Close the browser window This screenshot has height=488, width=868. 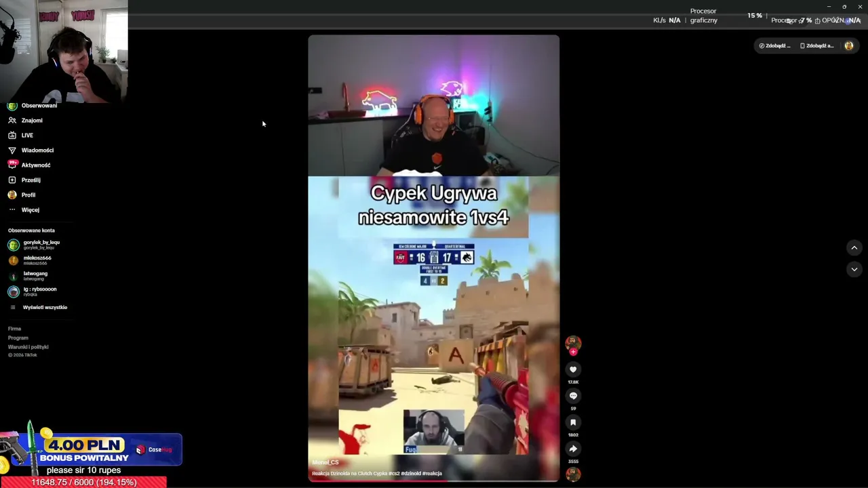tap(860, 7)
